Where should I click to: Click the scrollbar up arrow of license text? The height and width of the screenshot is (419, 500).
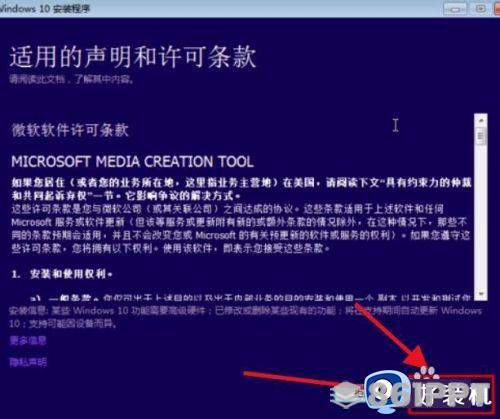[x=481, y=120]
